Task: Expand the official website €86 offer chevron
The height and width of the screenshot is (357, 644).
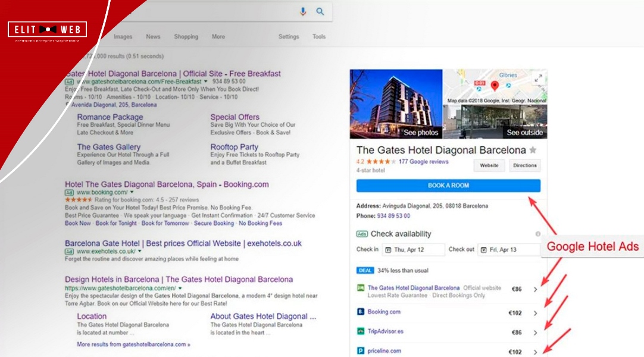Action: pyautogui.click(x=535, y=289)
